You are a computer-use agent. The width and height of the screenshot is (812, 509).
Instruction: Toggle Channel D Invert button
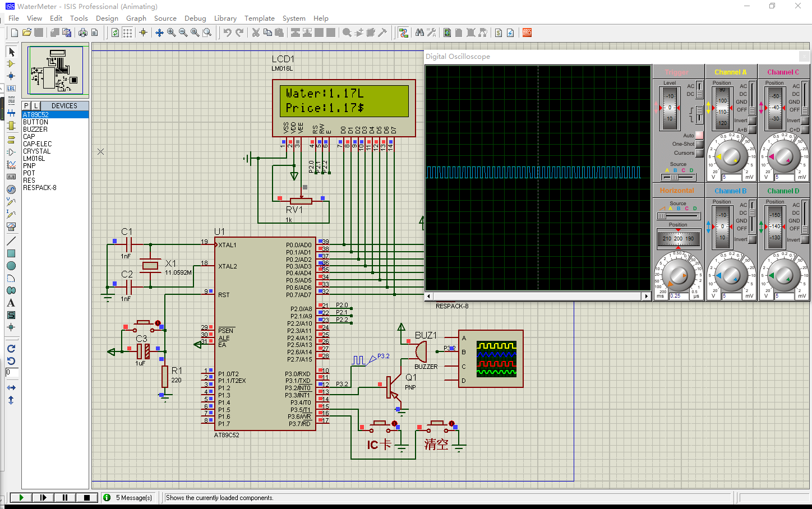[x=805, y=239]
